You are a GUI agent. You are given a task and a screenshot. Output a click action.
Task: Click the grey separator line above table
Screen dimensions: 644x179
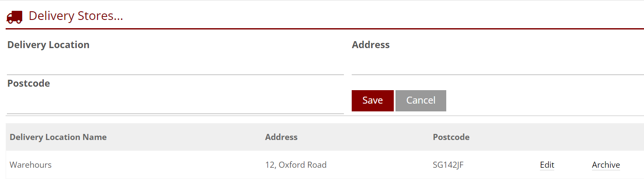[324, 116]
